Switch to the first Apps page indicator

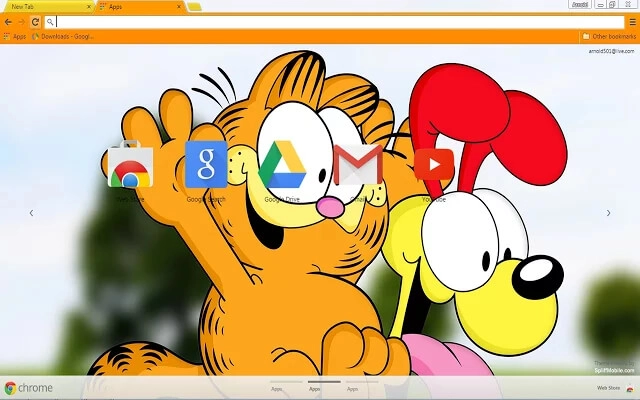pyautogui.click(x=286, y=386)
